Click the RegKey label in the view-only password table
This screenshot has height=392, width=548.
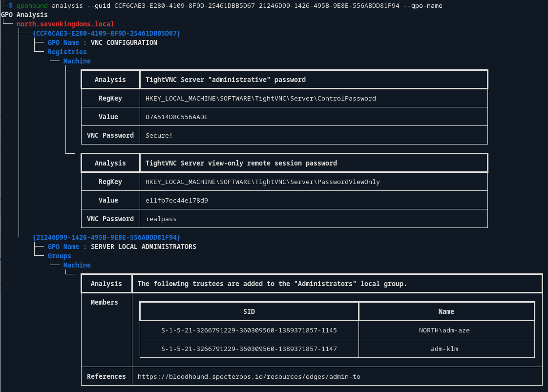pyautogui.click(x=110, y=182)
